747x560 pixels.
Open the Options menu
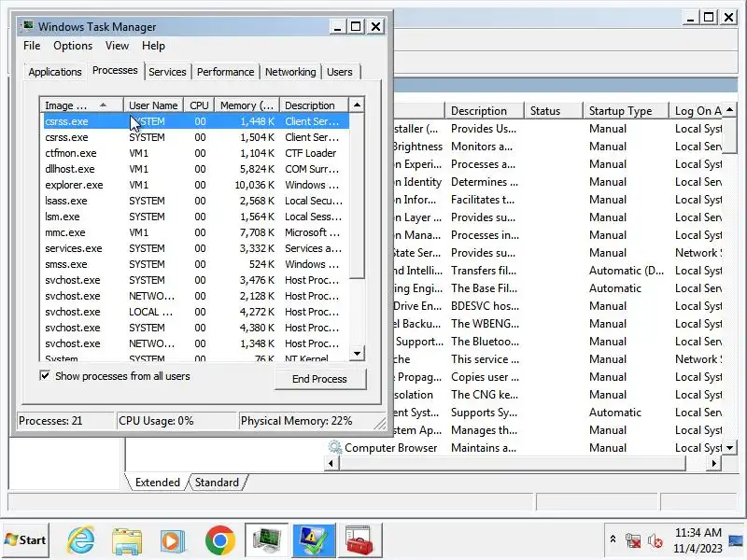(73, 46)
